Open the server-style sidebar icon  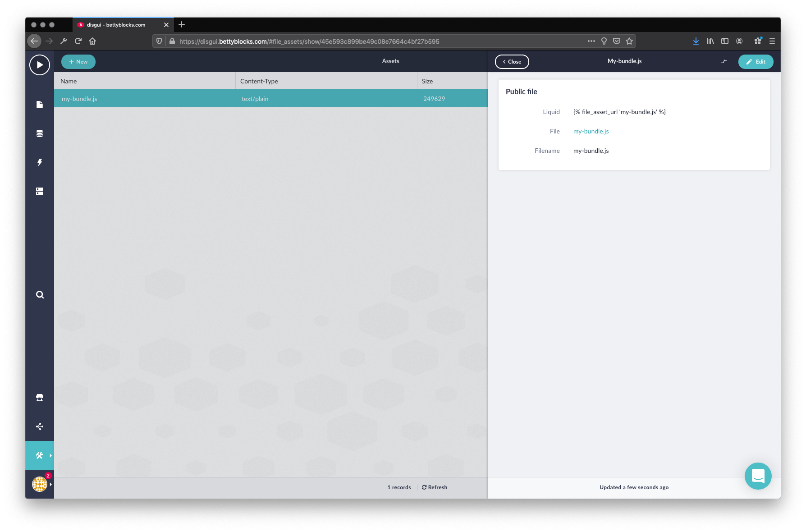pos(40,191)
